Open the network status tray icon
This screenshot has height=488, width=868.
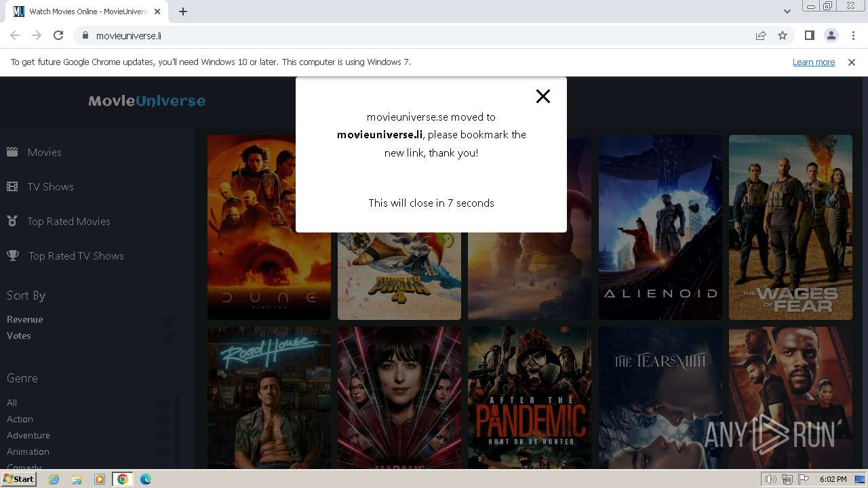click(787, 479)
